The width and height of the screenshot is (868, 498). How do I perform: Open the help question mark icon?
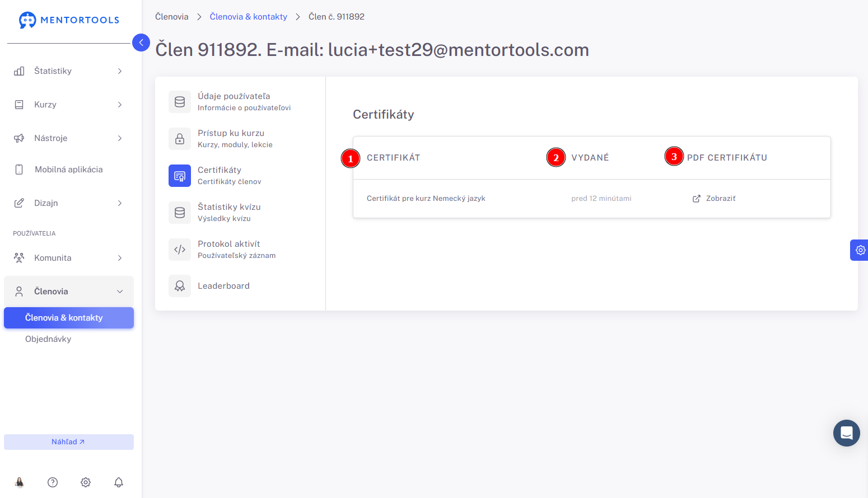pyautogui.click(x=53, y=482)
